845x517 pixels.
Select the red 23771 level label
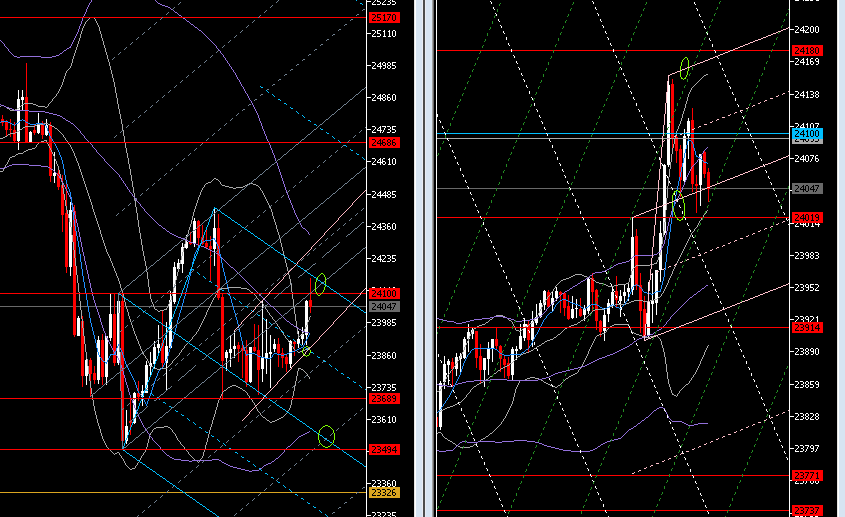[807, 476]
